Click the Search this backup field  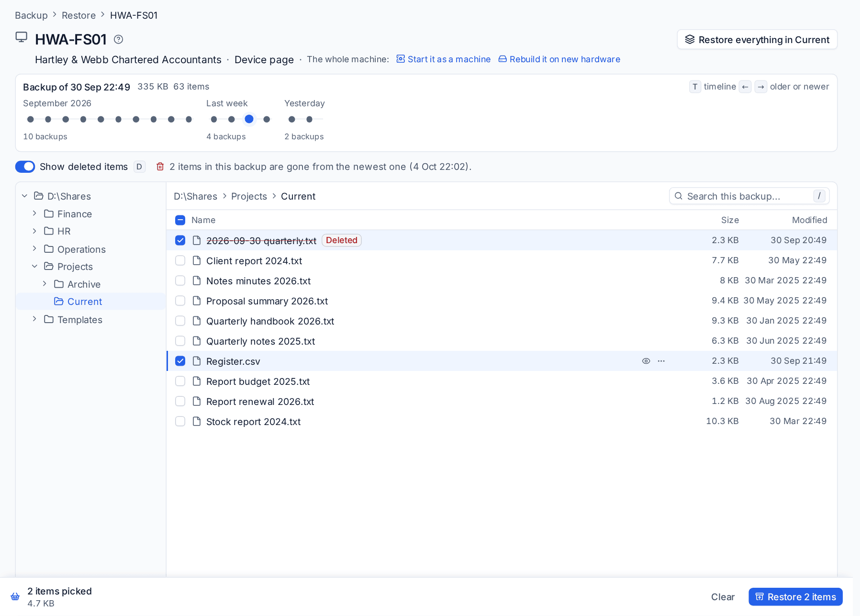pyautogui.click(x=749, y=196)
